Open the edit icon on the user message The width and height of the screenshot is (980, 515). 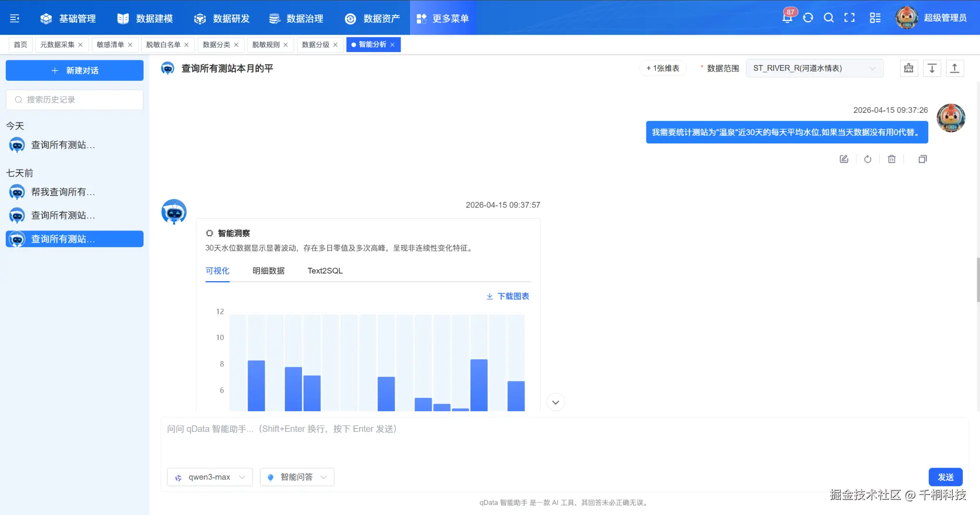[x=844, y=159]
